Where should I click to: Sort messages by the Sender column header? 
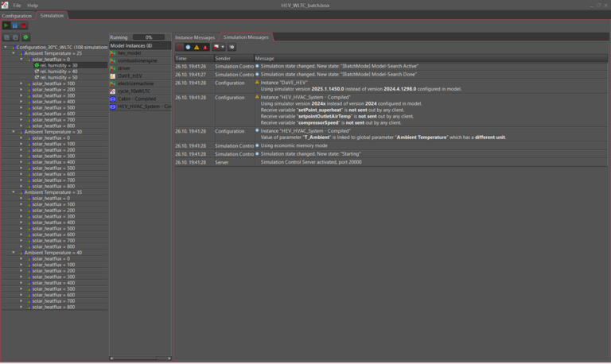[234, 58]
